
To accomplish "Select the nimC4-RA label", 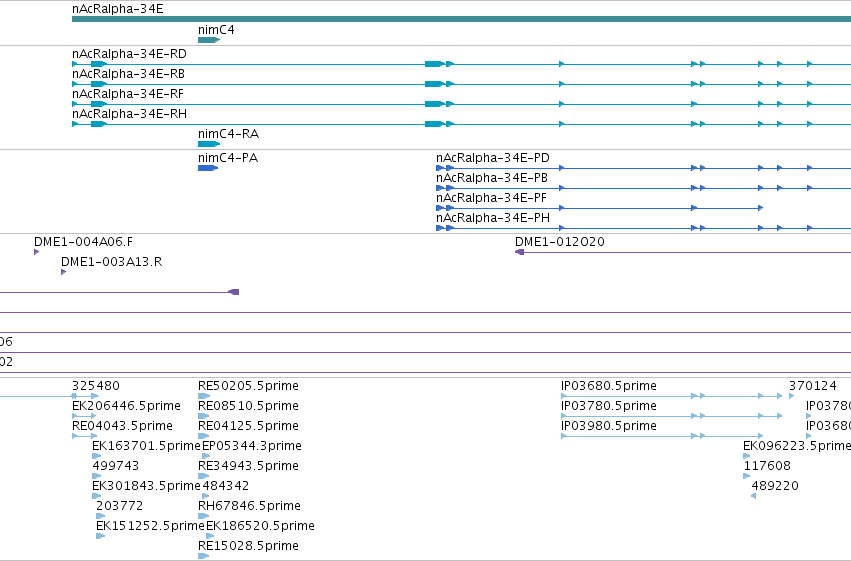I will (x=228, y=134).
